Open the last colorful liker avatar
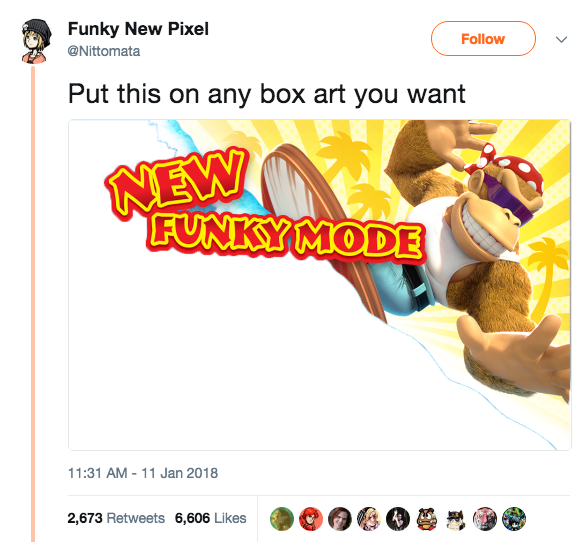The width and height of the screenshot is (580, 542). 514,519
